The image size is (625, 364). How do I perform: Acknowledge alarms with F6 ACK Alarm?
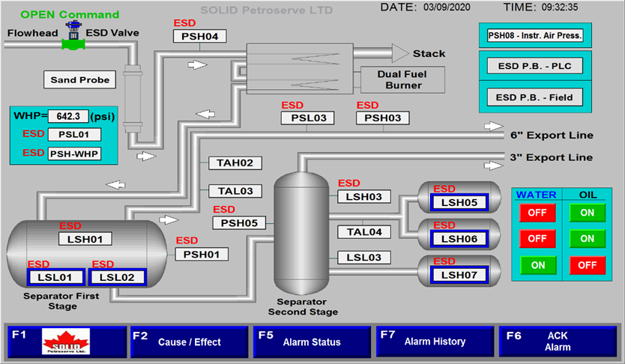pyautogui.click(x=558, y=342)
